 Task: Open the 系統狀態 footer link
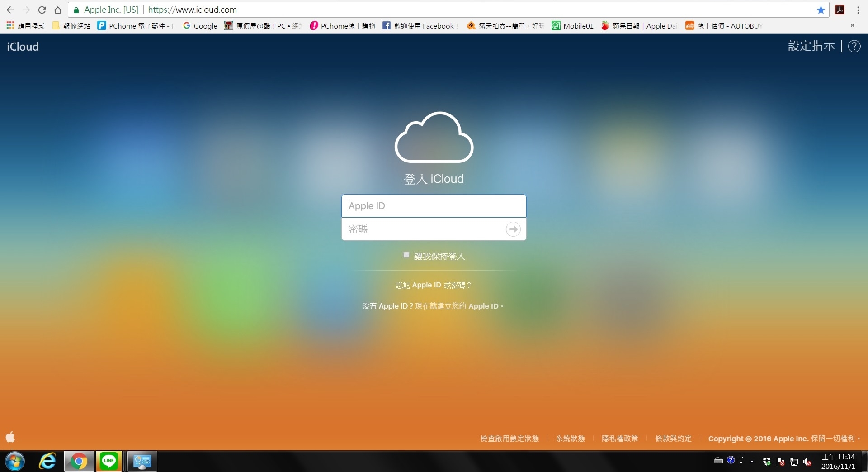tap(571, 439)
